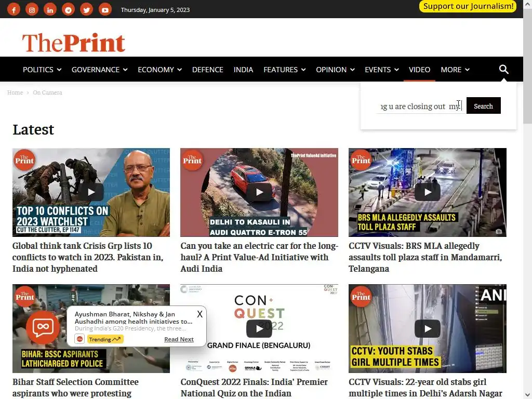Screen dimensions: 532x399
Task: Go to the Defence section
Action: pos(208,70)
